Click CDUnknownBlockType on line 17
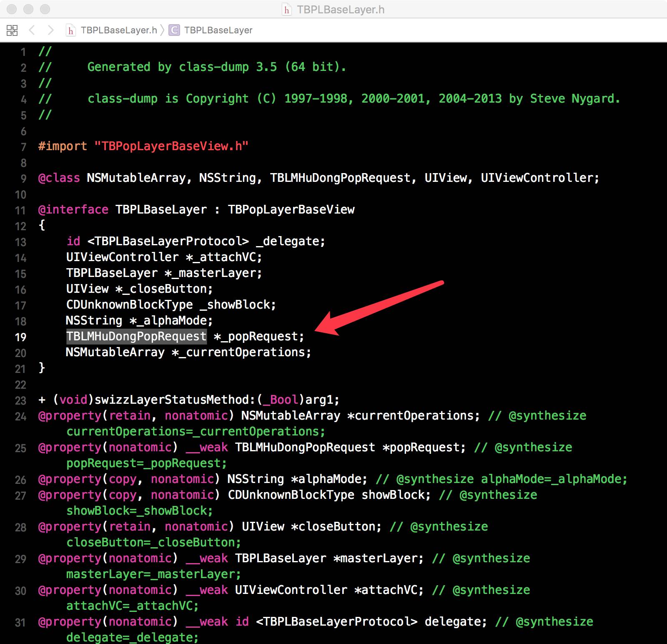This screenshot has height=644, width=667. pos(129,304)
